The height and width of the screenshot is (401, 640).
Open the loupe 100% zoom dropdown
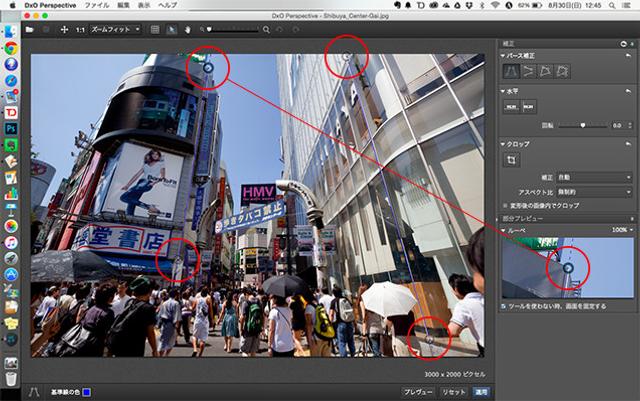[x=620, y=230]
